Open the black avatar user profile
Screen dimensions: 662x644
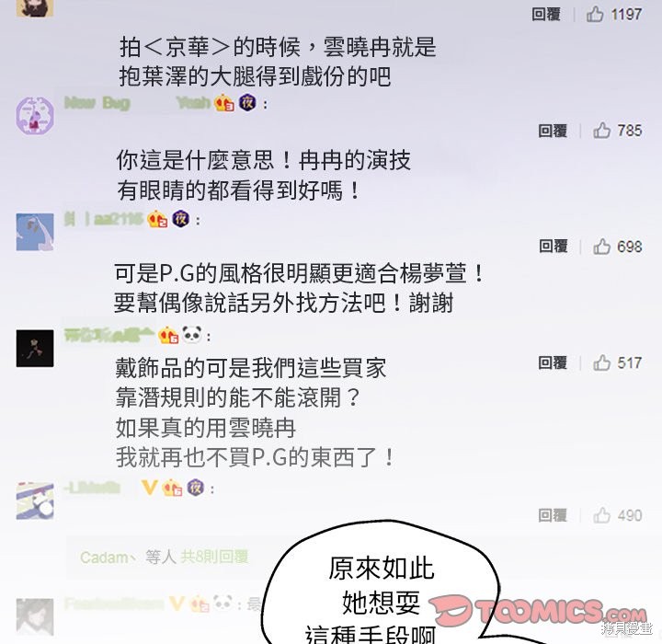35,348
